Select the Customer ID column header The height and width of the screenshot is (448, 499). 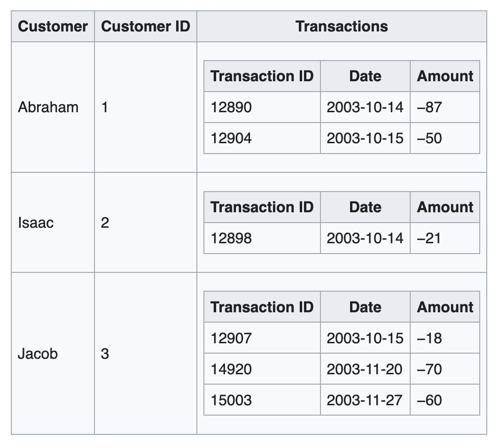click(146, 26)
